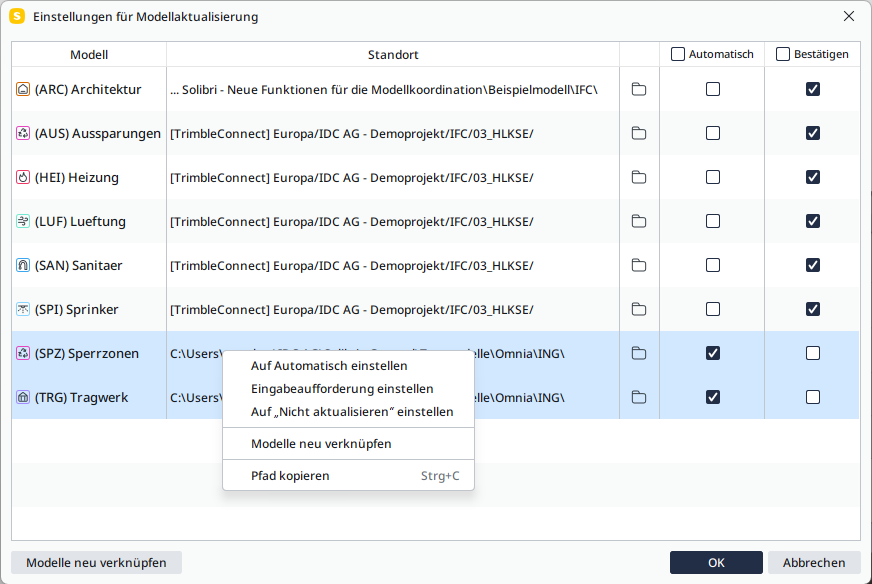Open folder browser for SPZ Sperrzonen row
The height and width of the screenshot is (584, 872).
(639, 353)
